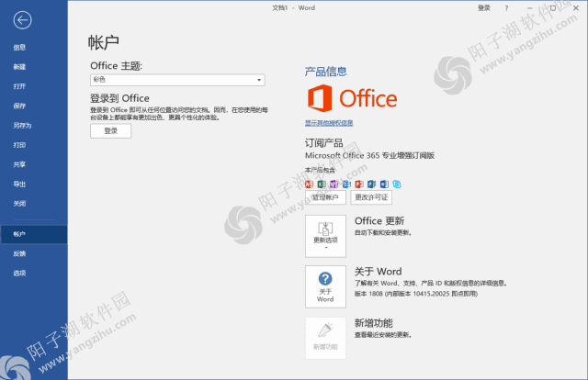This screenshot has width=588, height=380.
Task: Click the 登录 button under sign in to Office
Action: point(110,130)
